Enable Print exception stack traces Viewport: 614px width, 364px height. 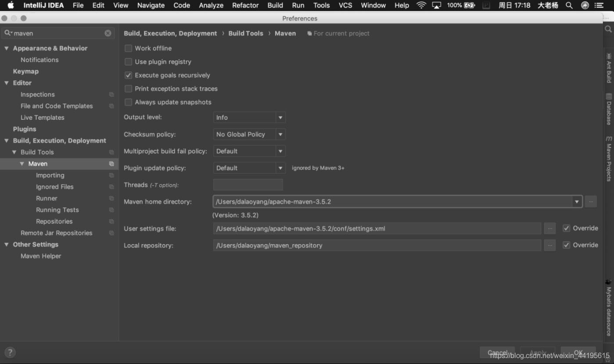[128, 89]
